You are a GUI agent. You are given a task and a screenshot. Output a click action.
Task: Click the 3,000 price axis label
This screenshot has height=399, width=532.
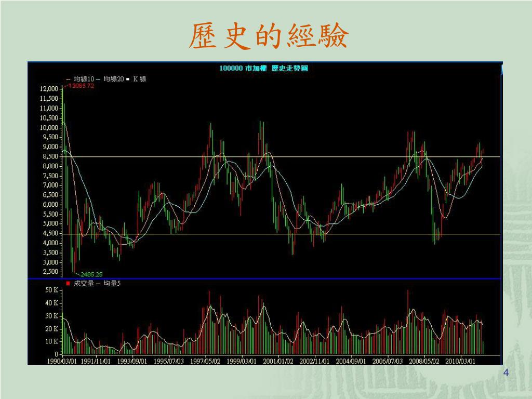(x=50, y=262)
